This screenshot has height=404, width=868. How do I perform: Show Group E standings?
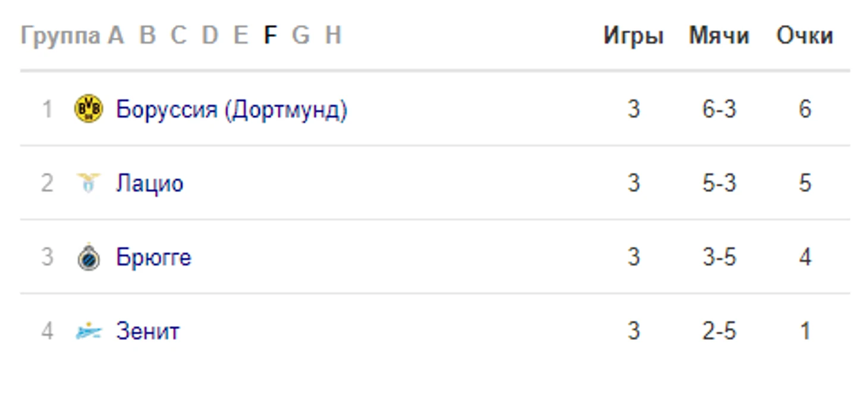tap(240, 36)
